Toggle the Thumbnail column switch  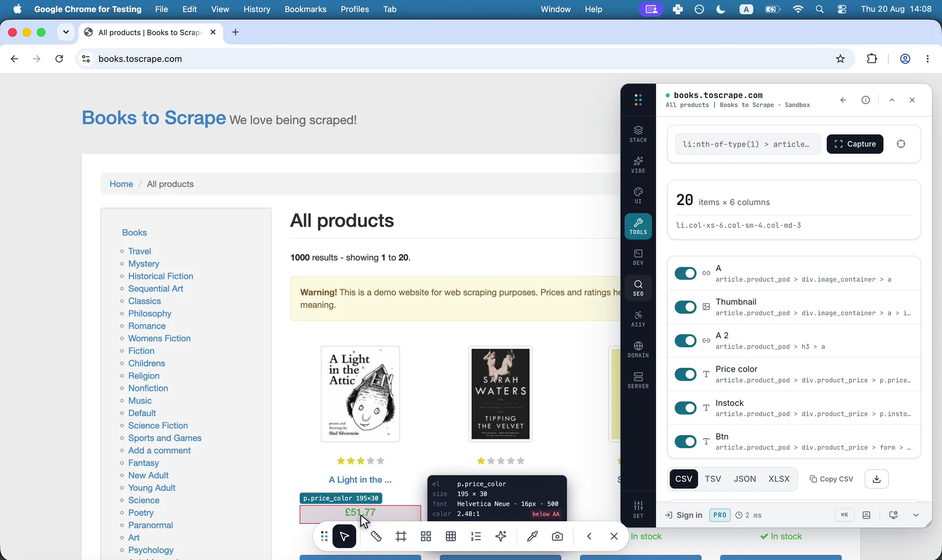point(685,307)
